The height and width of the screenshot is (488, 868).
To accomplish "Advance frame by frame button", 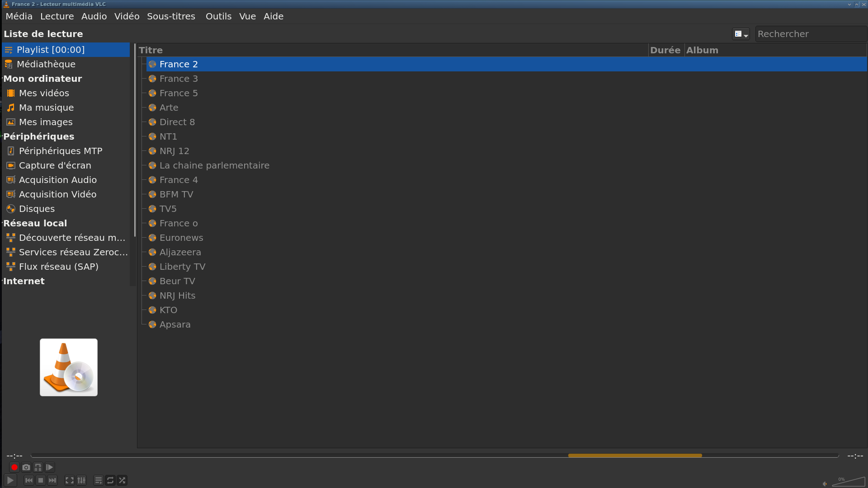I will pyautogui.click(x=50, y=467).
